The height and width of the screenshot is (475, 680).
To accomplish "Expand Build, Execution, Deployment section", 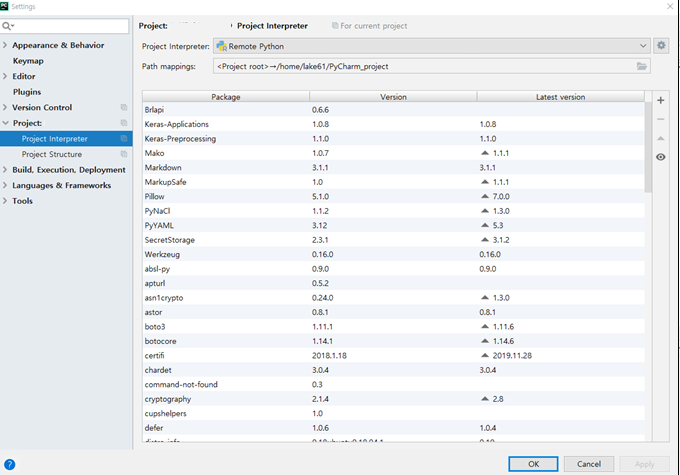I will [x=5, y=170].
